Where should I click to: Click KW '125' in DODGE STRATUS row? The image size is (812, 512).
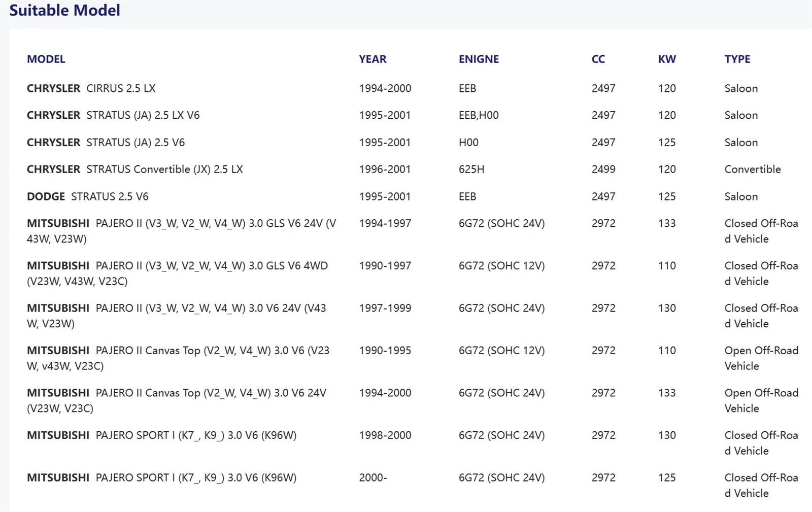pos(667,196)
